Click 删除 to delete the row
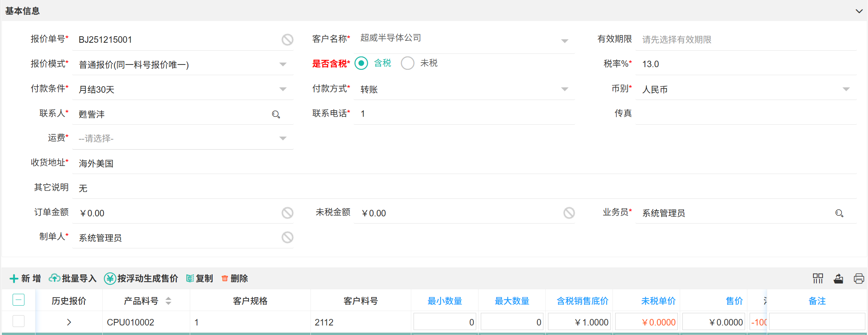Image resolution: width=868 pixels, height=335 pixels. point(235,279)
